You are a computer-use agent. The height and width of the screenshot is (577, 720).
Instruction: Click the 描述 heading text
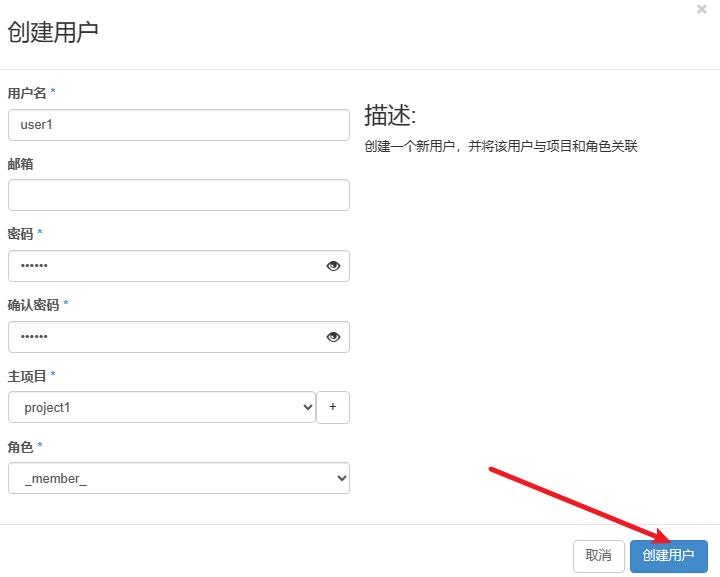click(x=389, y=115)
